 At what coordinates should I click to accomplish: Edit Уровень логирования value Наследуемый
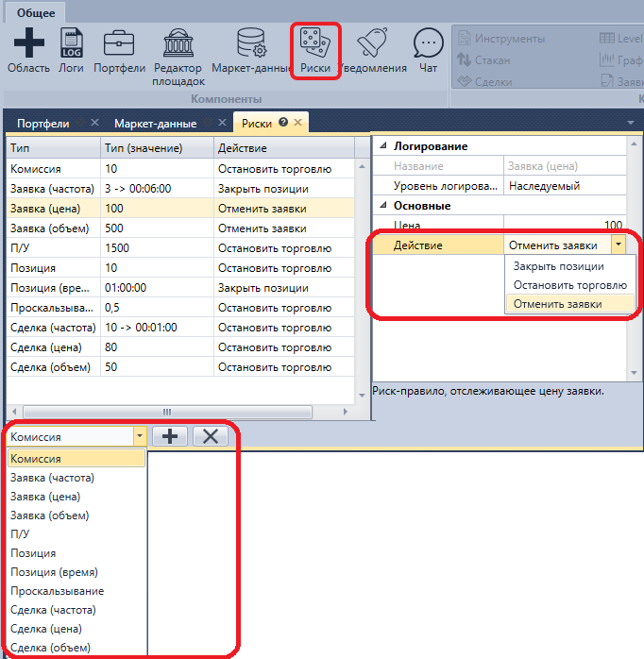[565, 186]
